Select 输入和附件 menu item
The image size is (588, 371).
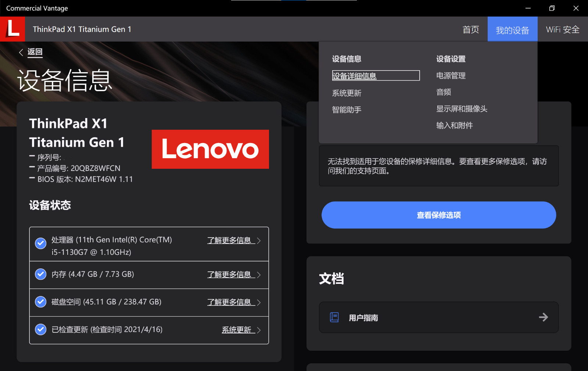(455, 125)
